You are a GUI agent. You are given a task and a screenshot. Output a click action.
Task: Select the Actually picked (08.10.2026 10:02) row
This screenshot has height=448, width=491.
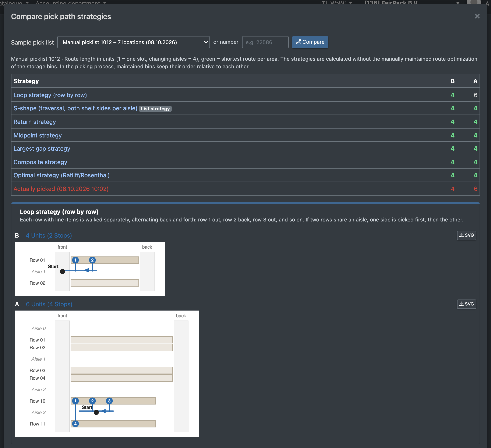(x=245, y=189)
